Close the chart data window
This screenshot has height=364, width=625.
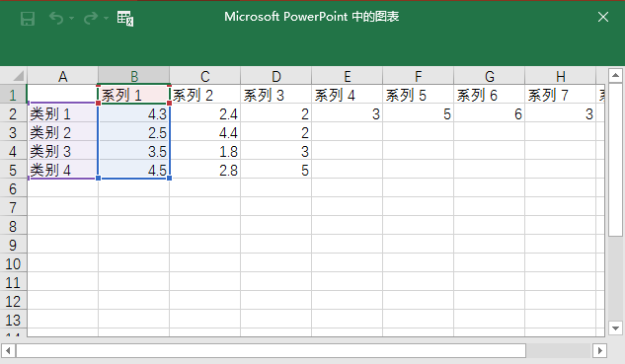603,17
